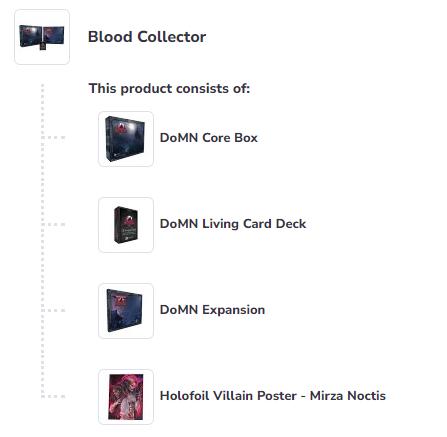Select the Living Card Deck pack image
Viewport: 447px width, 437px height.
pos(126,225)
